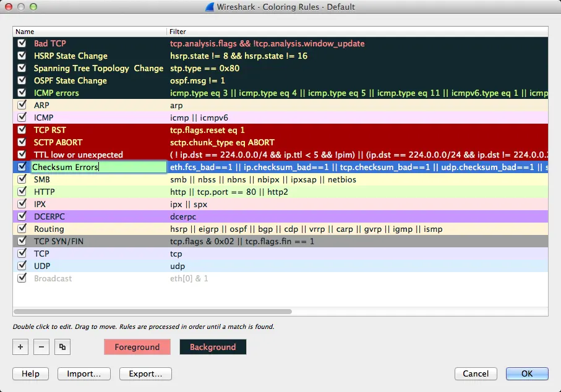Screen dimensions: 561x392
Task: Import coloring rules from a file
Action: coord(84,373)
